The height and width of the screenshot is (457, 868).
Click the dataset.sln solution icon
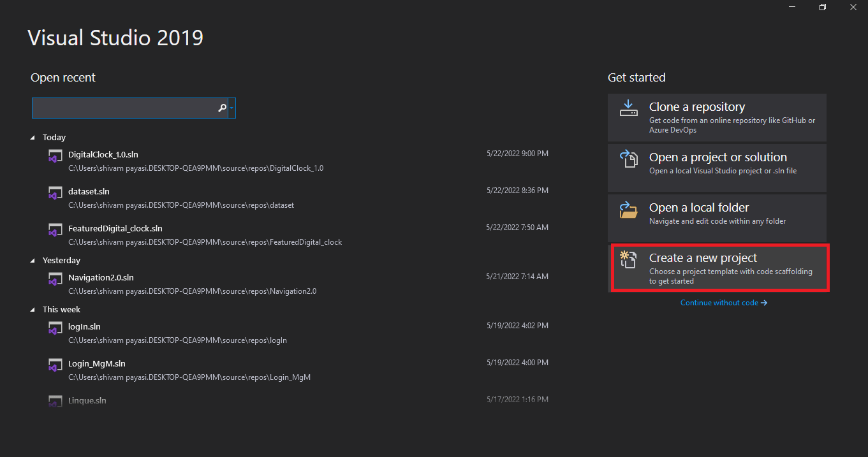click(x=55, y=192)
